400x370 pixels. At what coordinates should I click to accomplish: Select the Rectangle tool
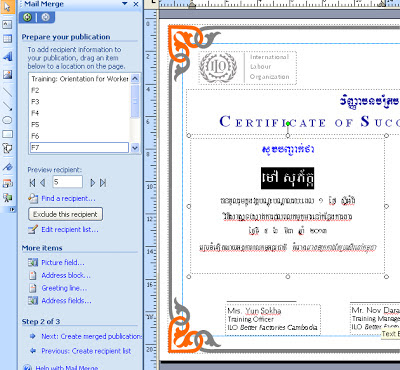(7, 134)
